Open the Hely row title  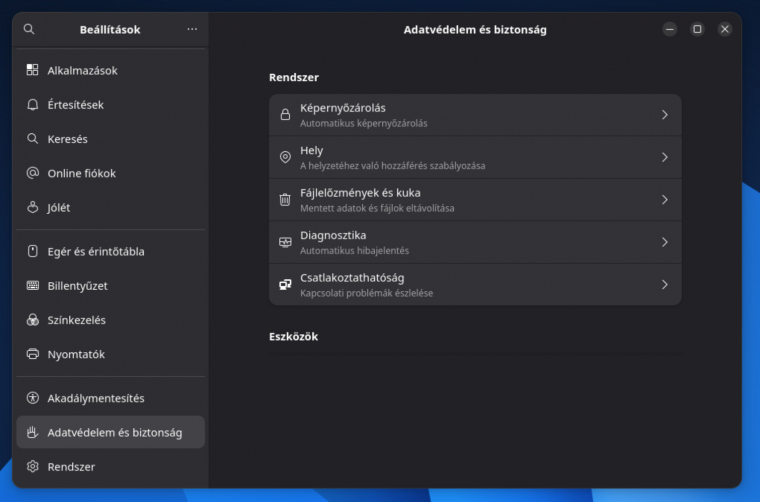(x=311, y=151)
